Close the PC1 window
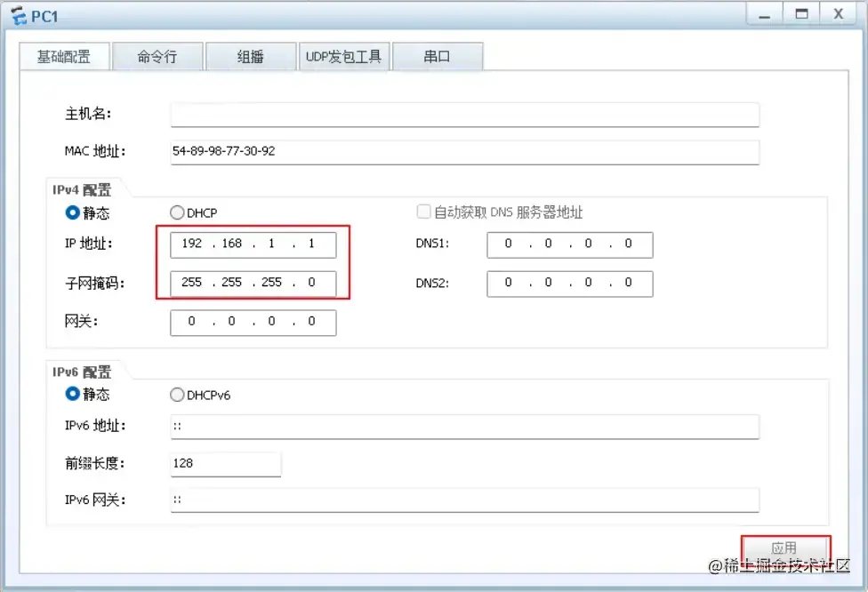This screenshot has height=592, width=868. coord(838,14)
